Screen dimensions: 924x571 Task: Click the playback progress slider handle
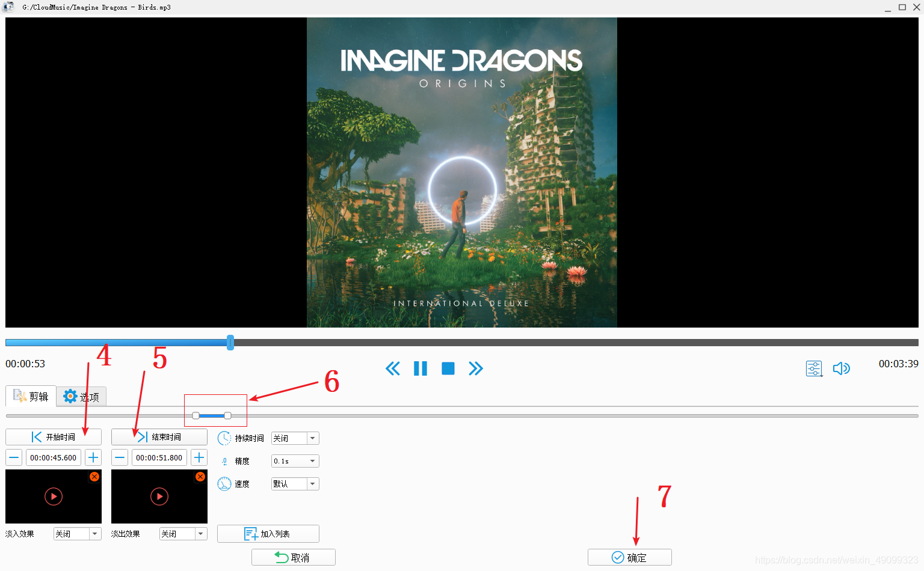point(230,343)
